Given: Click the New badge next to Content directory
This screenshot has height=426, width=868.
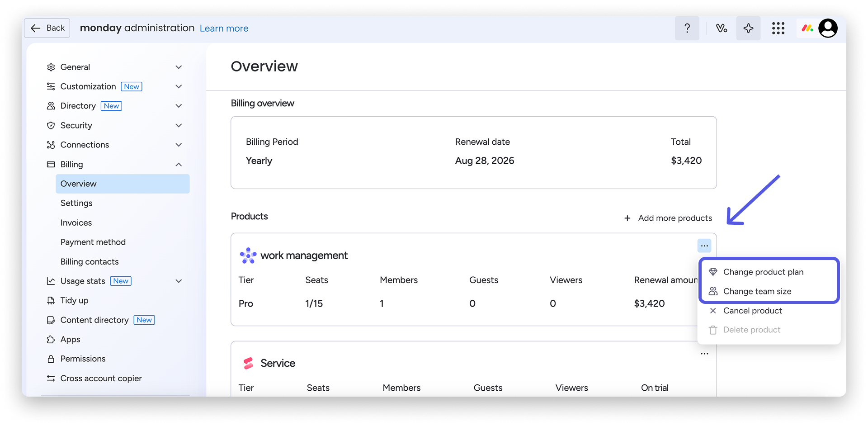Looking at the screenshot, I should point(144,320).
